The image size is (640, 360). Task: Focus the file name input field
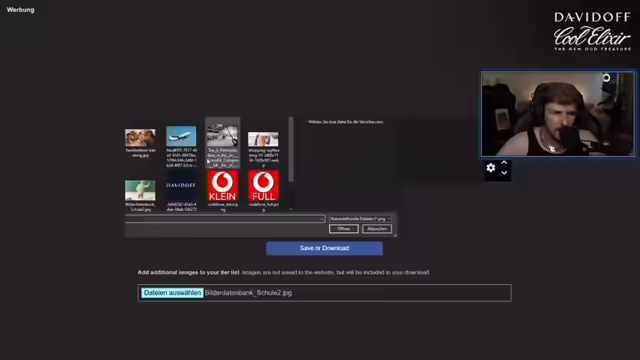[224, 219]
